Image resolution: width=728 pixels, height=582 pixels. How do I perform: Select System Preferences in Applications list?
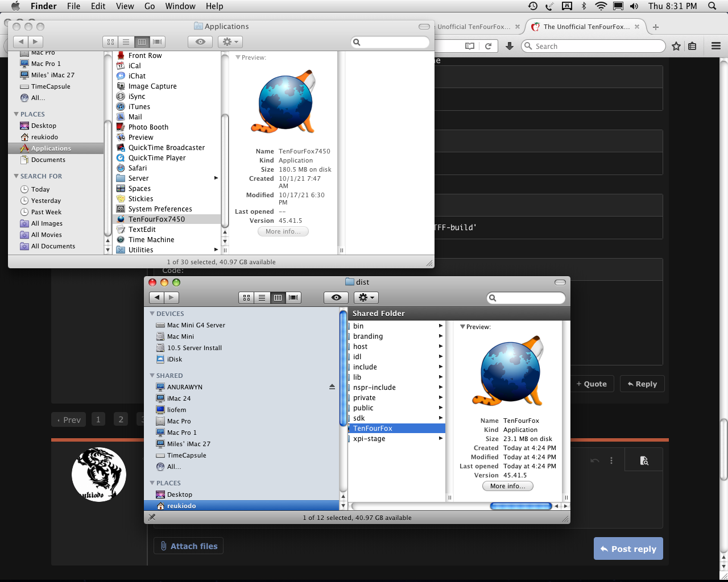[160, 209]
